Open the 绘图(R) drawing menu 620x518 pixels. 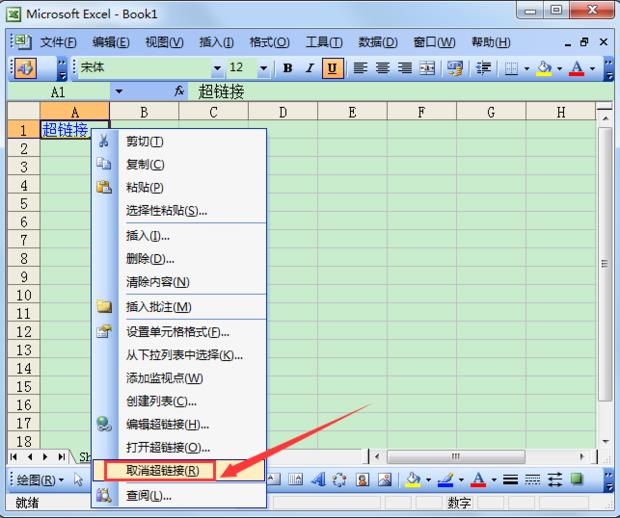[40, 480]
